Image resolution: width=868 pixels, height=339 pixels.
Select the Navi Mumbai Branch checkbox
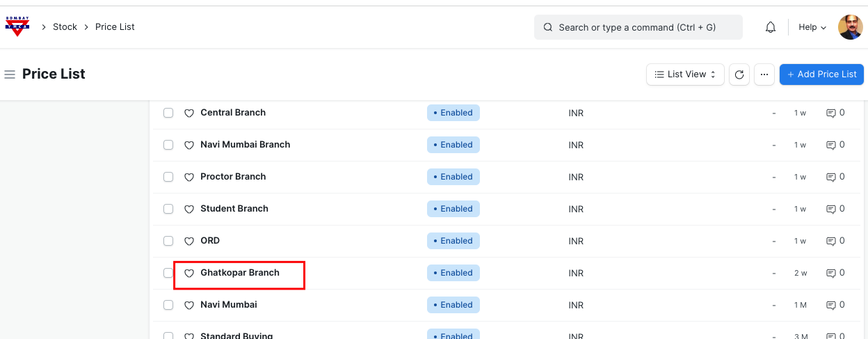168,145
